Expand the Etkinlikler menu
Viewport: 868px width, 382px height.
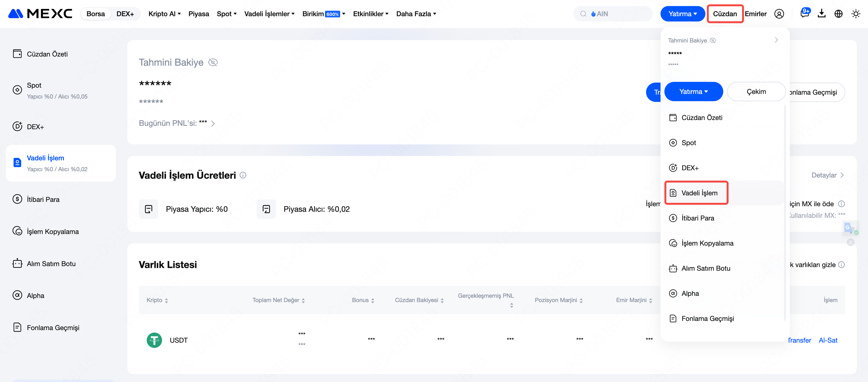371,14
